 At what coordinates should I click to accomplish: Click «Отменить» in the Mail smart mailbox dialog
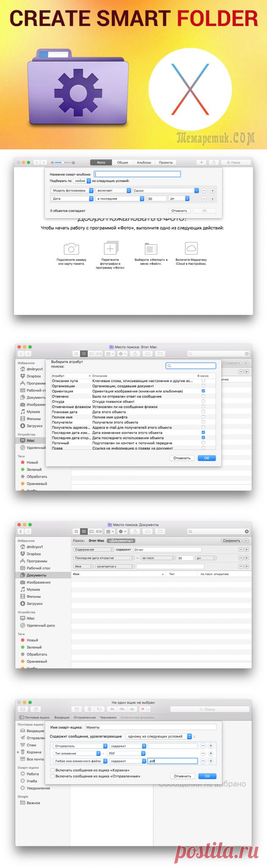pos(183,777)
